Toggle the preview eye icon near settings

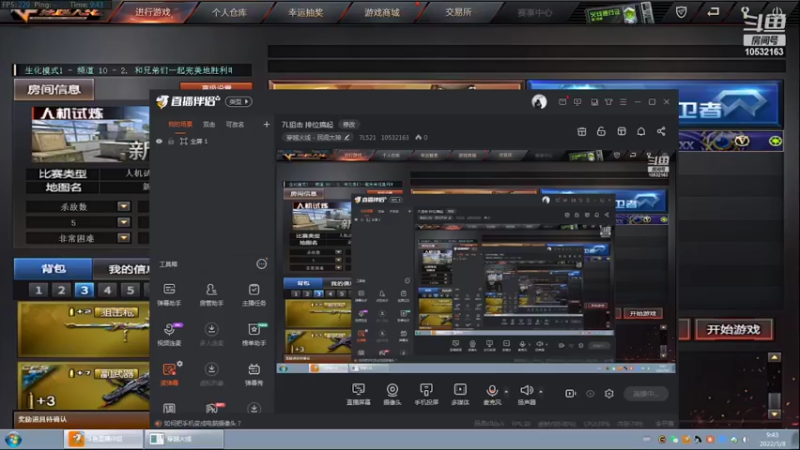tap(590, 393)
